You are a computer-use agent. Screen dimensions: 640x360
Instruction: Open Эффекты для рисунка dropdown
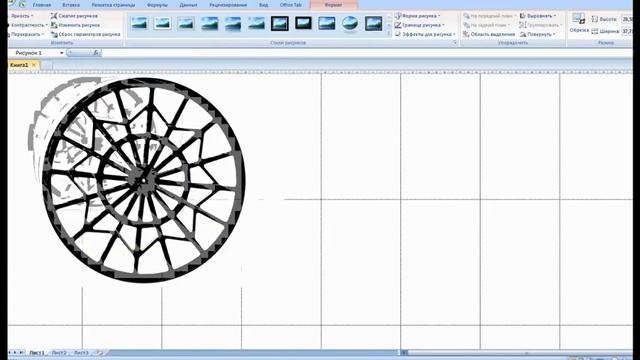coord(425,34)
